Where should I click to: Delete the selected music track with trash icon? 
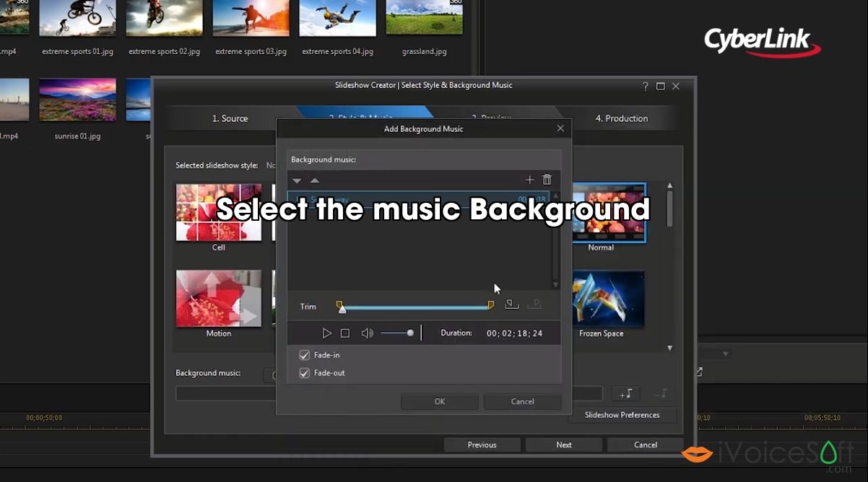click(547, 180)
